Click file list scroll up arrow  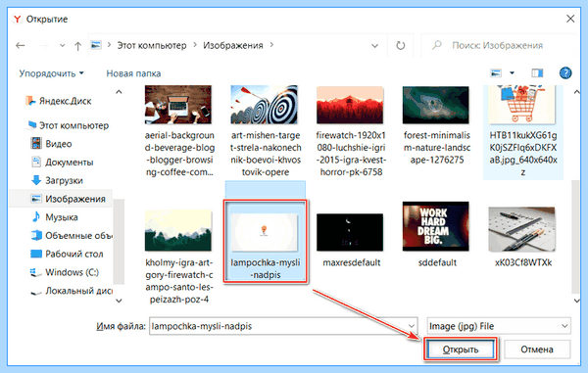(x=576, y=92)
